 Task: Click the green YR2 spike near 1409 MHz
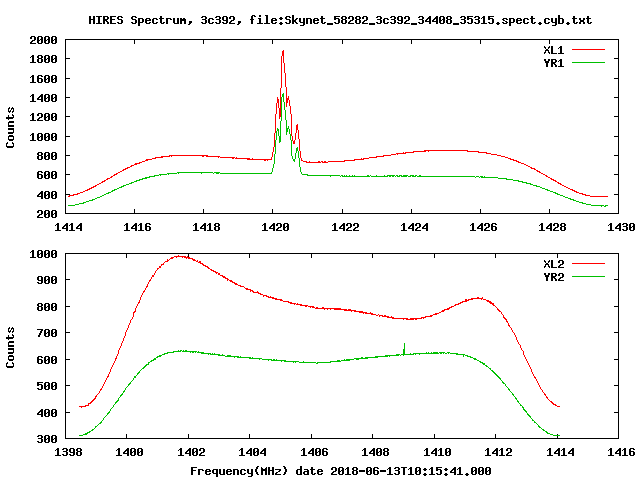coord(404,348)
